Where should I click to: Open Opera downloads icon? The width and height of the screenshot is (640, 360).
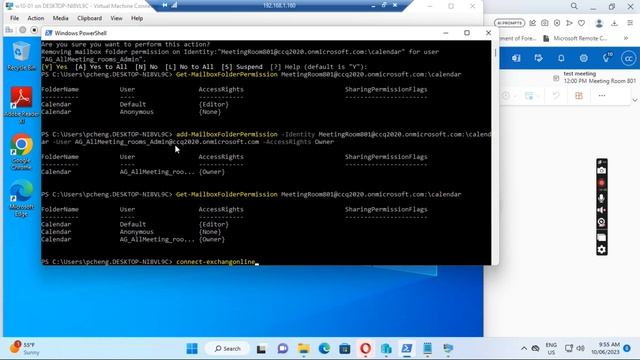[614, 23]
